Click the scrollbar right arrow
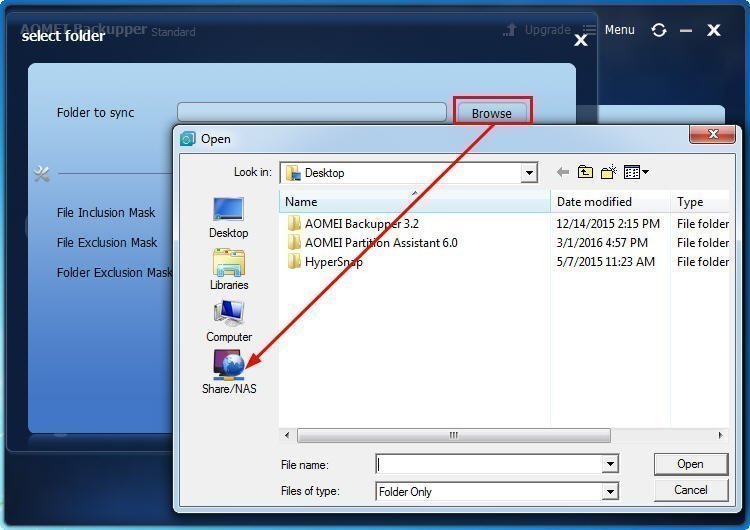This screenshot has height=530, width=750. [720, 435]
